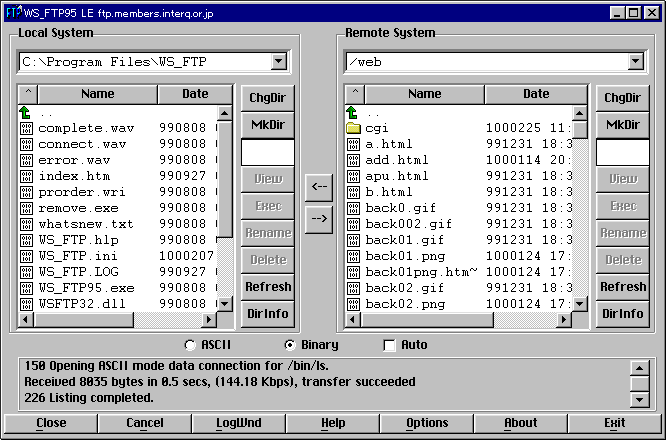Open the LogWnd log window
This screenshot has height=440, width=666.
tap(239, 423)
